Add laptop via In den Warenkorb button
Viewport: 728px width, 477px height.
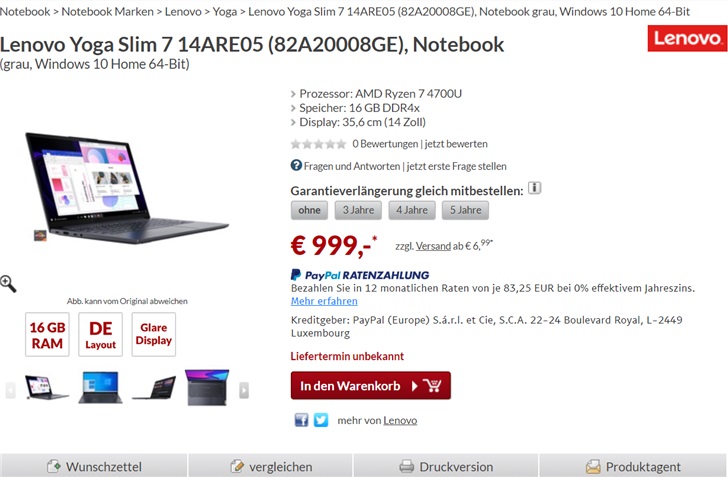[x=370, y=386]
